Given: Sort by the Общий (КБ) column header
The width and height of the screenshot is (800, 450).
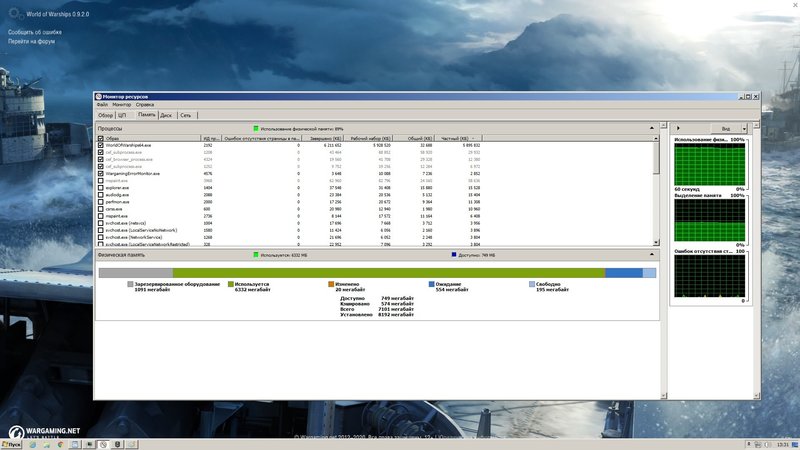Looking at the screenshot, I should (x=415, y=138).
